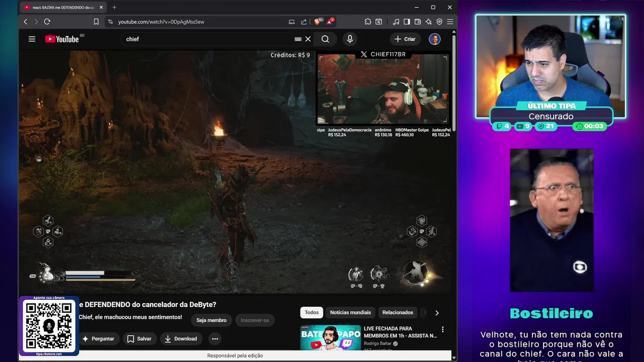Click Seja membro button
The width and height of the screenshot is (644, 362).
[211, 320]
